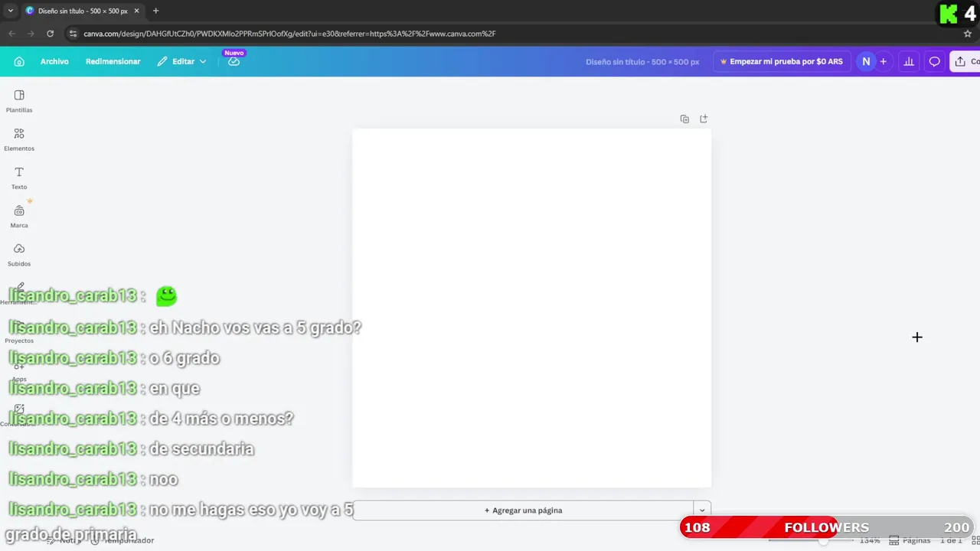Open a new browser tab
Image resolution: width=980 pixels, height=551 pixels.
click(x=155, y=11)
